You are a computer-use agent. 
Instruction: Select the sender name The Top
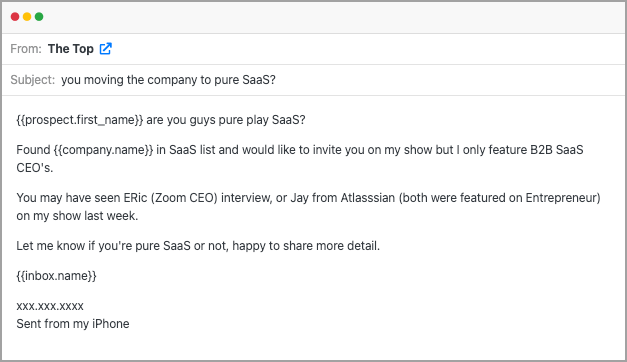71,49
